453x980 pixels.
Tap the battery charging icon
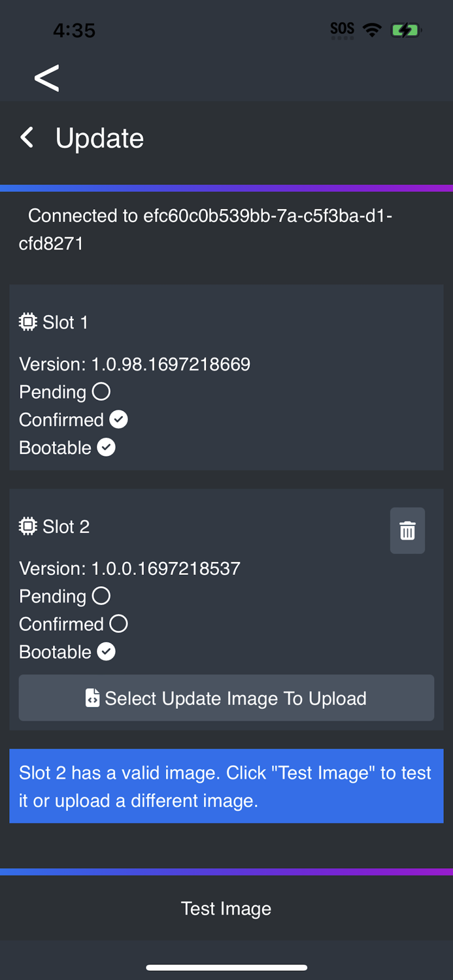405,29
